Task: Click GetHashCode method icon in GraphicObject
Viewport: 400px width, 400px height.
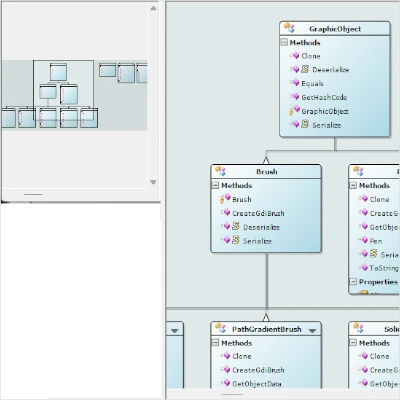Action: (294, 97)
